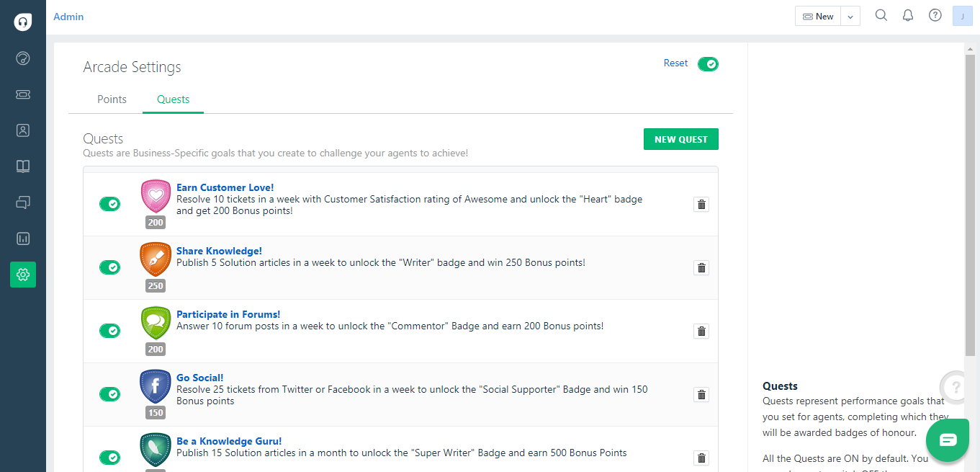Open the green chat widget button
Viewport: 980px width, 472px height.
(948, 440)
